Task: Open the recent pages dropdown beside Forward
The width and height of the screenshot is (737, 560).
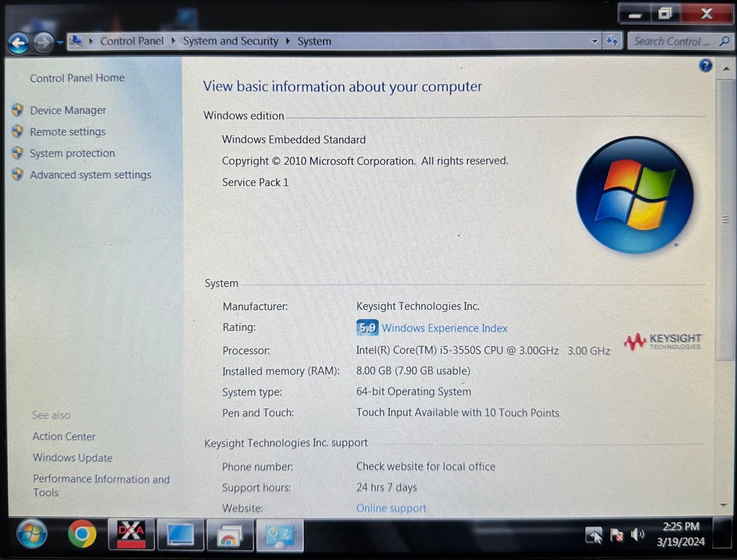Action: tap(60, 43)
